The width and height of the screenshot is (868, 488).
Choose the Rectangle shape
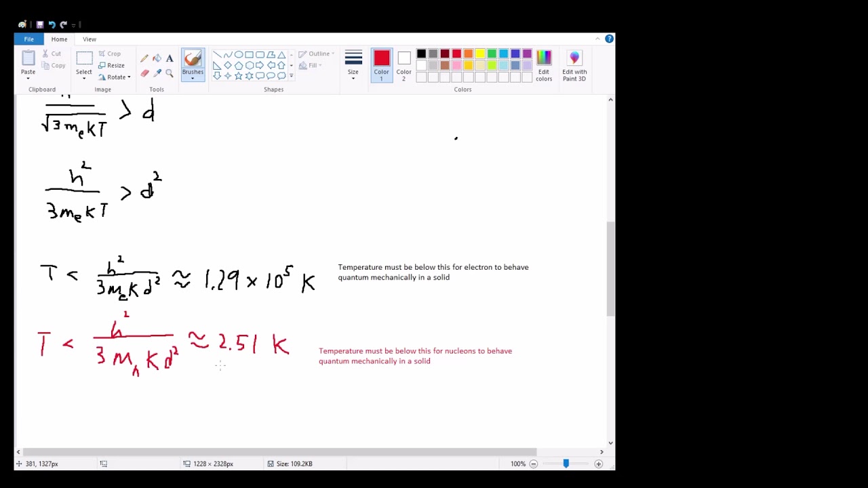pos(250,55)
